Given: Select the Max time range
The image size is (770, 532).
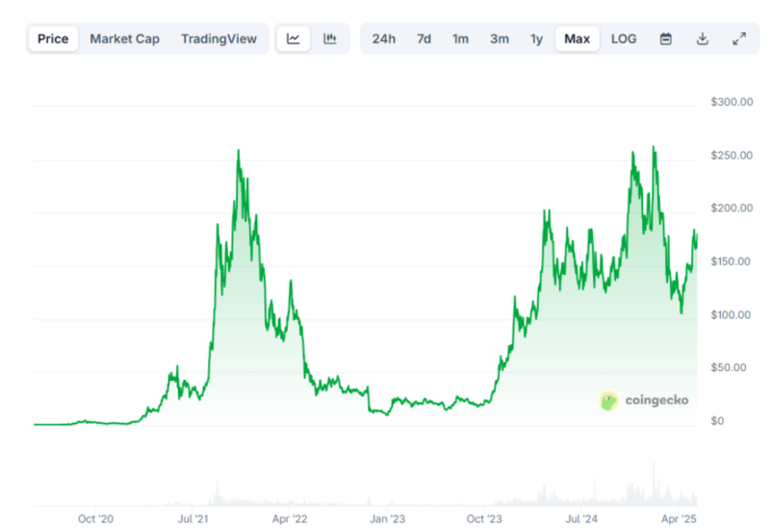Looking at the screenshot, I should coord(577,38).
